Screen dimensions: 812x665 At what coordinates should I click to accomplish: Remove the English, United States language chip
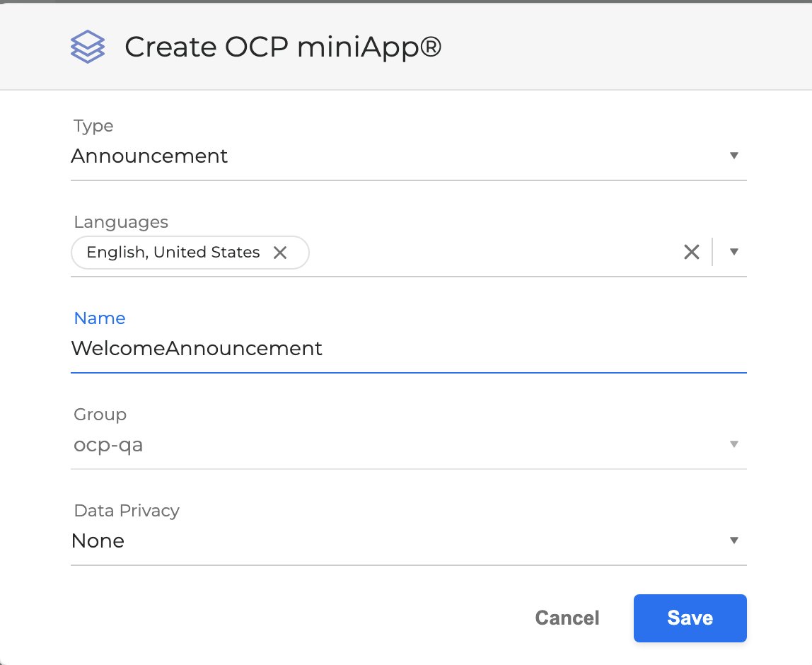pyautogui.click(x=280, y=253)
